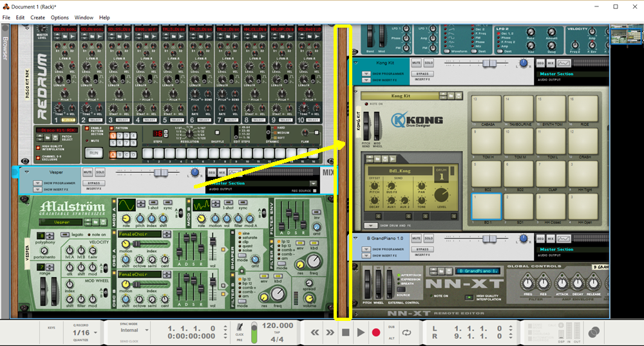This screenshot has width=644, height=346.
Task: Click Bypass on the Kong Kit channel
Action: (422, 74)
